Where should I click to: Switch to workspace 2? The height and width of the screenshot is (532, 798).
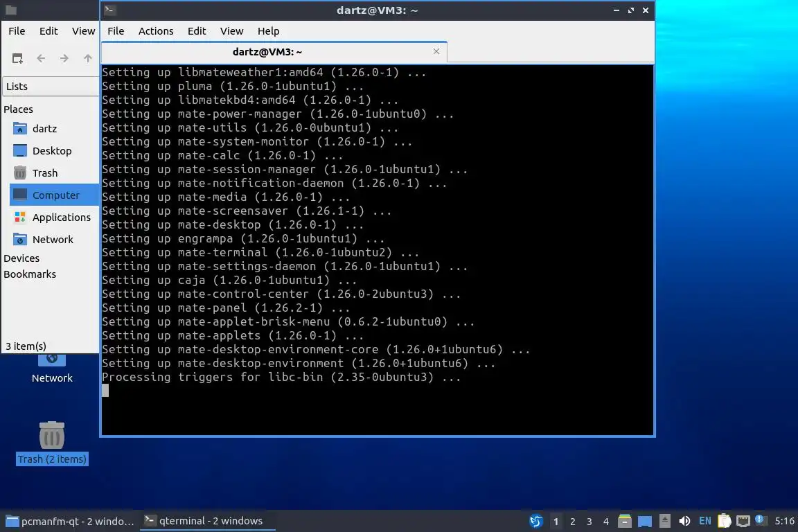tap(573, 522)
